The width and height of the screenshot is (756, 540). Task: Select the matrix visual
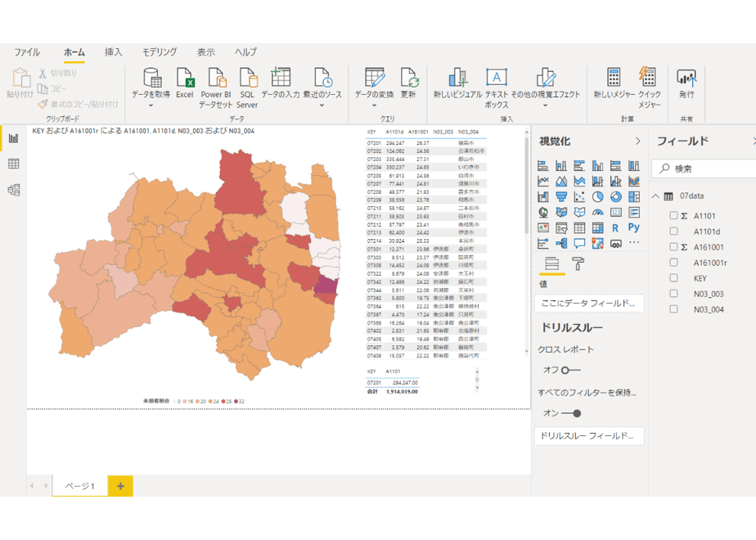(598, 227)
